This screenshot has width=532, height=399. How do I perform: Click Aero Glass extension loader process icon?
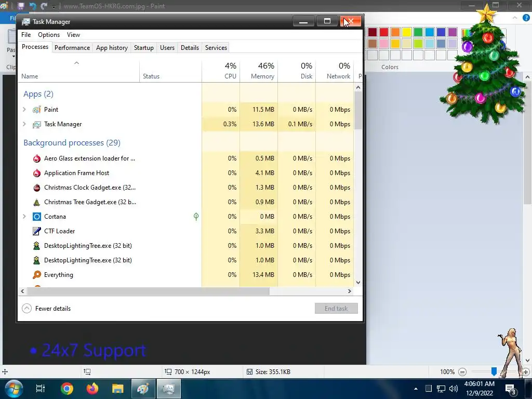click(37, 158)
